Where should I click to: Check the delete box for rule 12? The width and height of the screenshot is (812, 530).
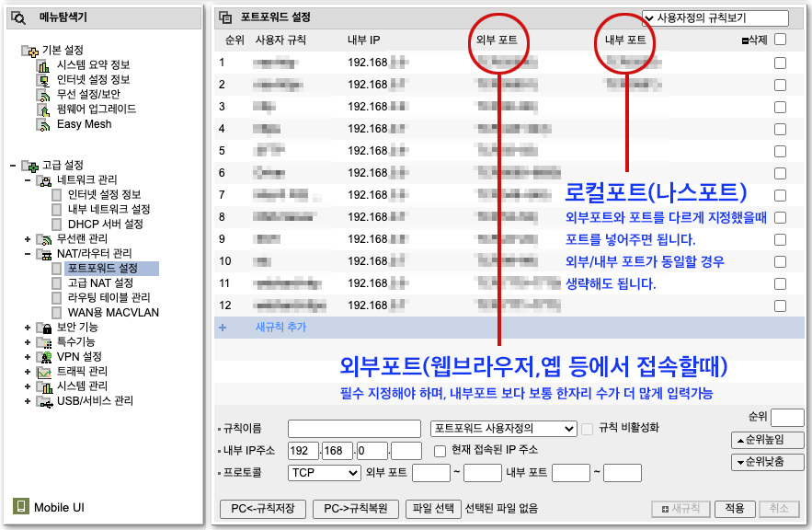780,306
